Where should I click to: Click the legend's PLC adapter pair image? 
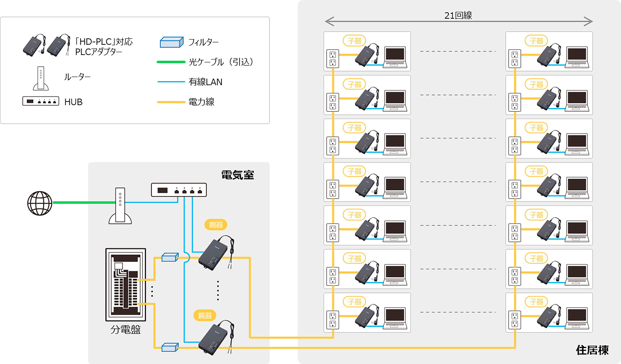click(46, 45)
